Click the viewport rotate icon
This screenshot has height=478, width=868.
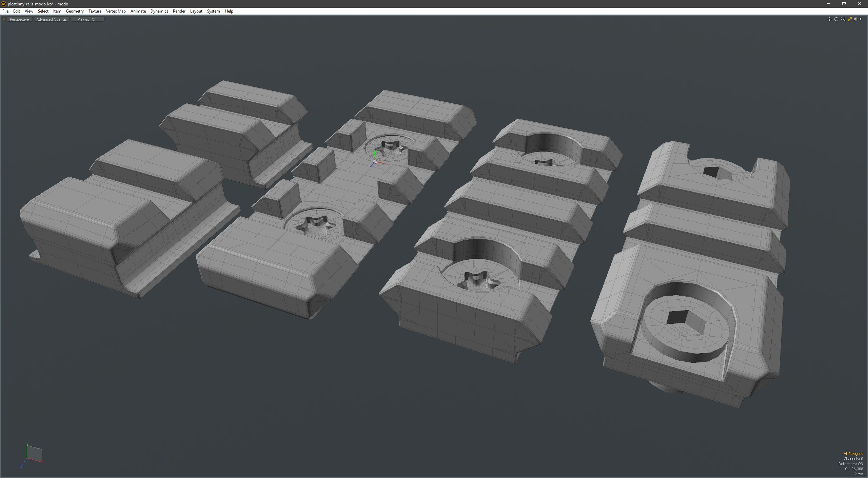coord(836,19)
